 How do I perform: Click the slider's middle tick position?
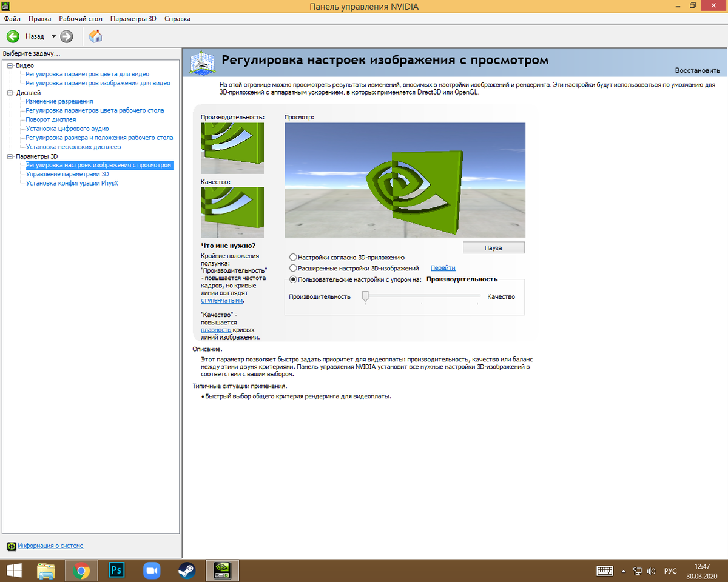point(422,296)
